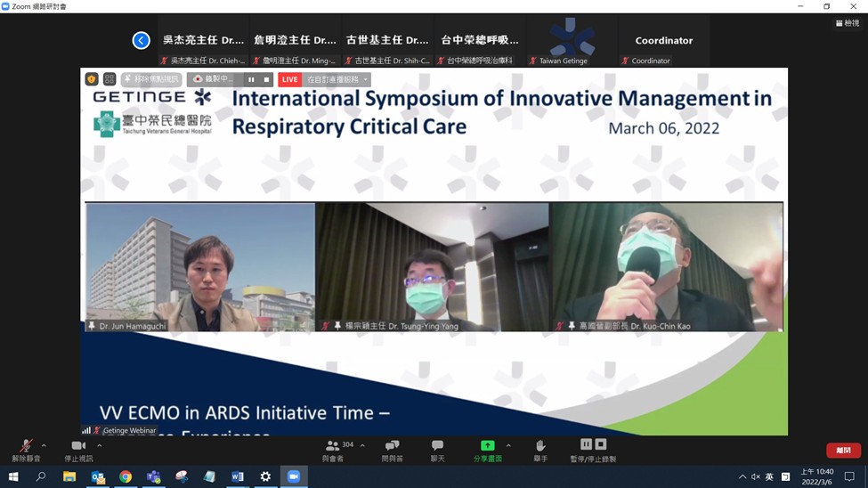Open File Explorer from the taskbar
The height and width of the screenshot is (488, 868).
pos(69,476)
